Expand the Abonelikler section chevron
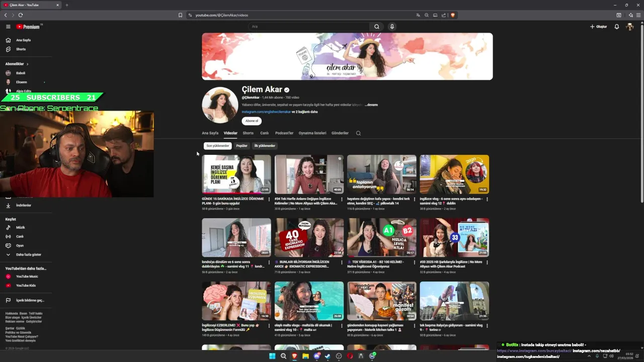The image size is (644, 362). [x=27, y=64]
